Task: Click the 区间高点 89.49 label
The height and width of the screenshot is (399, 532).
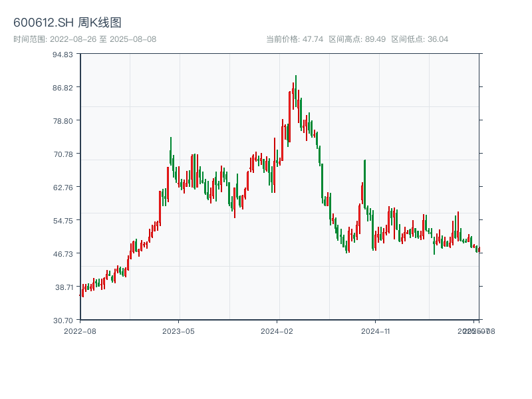Action: (357, 39)
